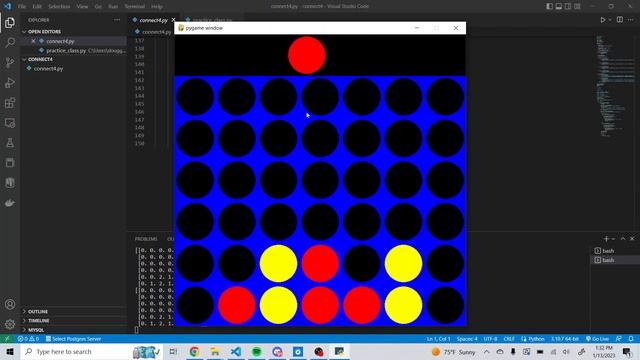Open the Explorer view in activity bar

pos(10,22)
